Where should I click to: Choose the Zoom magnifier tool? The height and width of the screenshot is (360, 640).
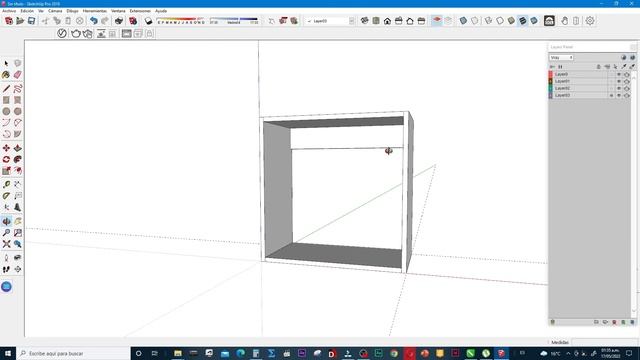(x=6, y=233)
